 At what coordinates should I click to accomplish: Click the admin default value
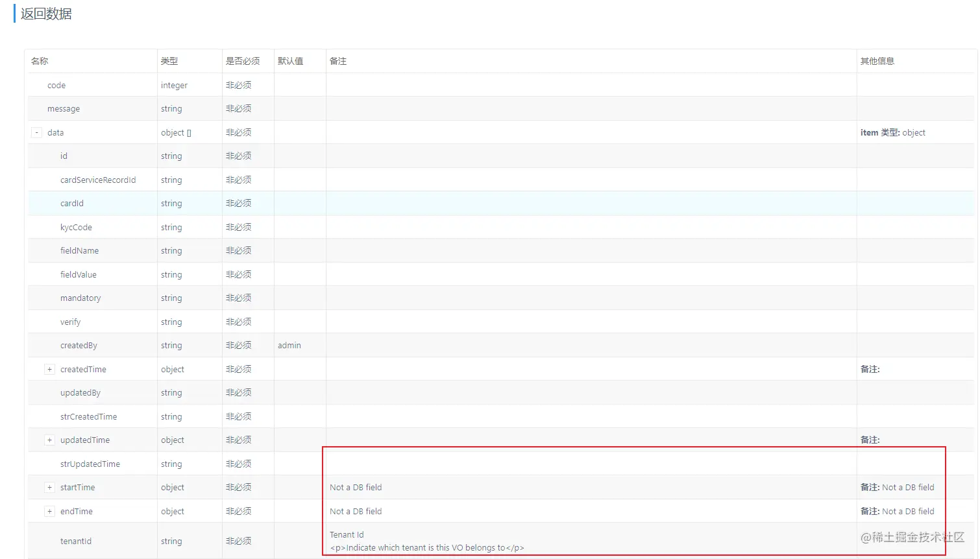point(289,345)
